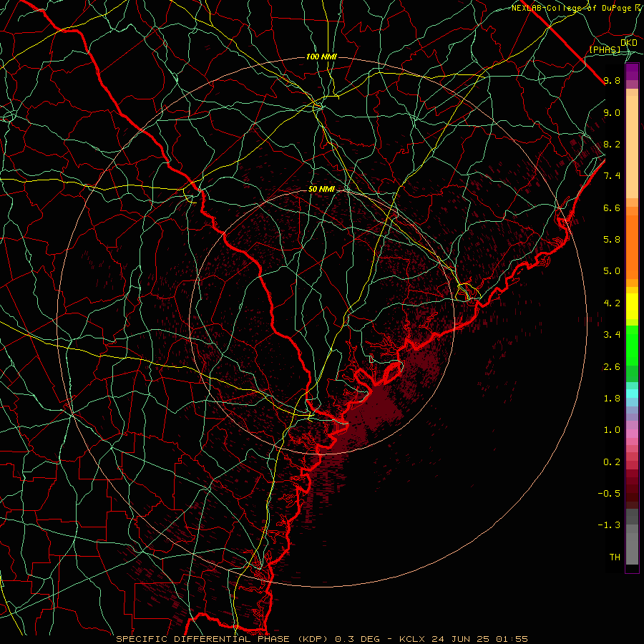Viewport: 644px width, 644px height.
Task: Click the KCLX radar site identifier
Action: pyautogui.click(x=412, y=639)
